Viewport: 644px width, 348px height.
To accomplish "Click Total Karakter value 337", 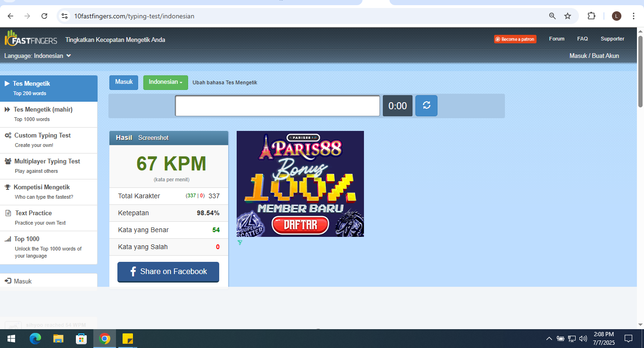I will point(214,196).
